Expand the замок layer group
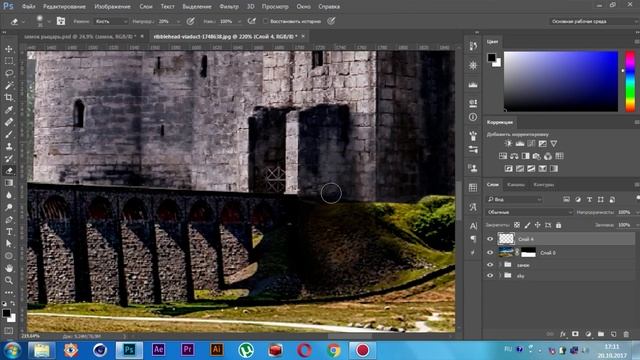 [x=500, y=265]
